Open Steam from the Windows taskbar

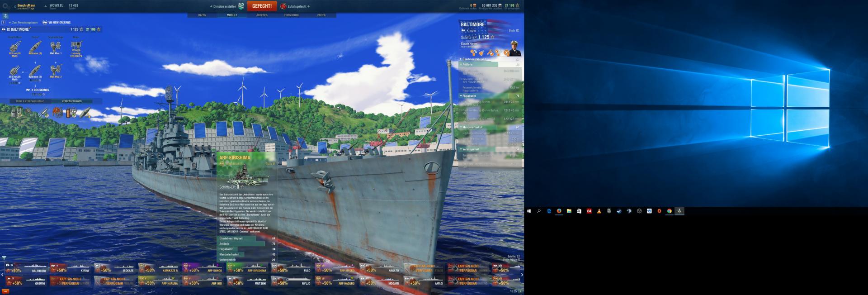[x=619, y=211]
